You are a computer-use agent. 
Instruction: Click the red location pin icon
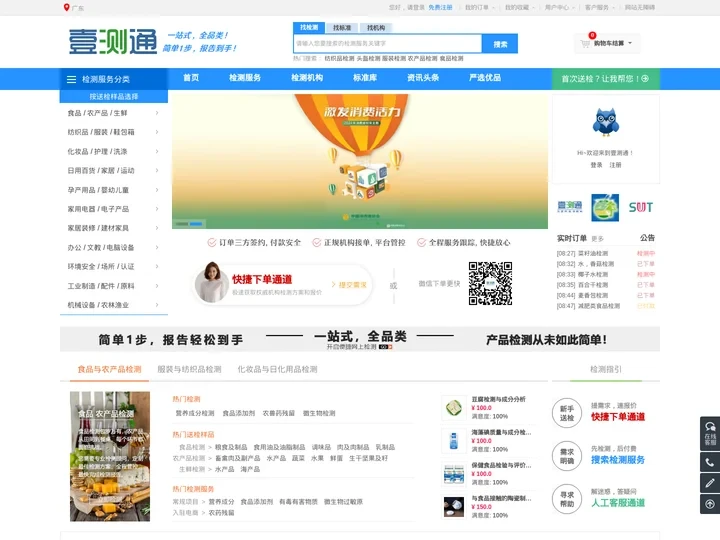tap(67, 7)
